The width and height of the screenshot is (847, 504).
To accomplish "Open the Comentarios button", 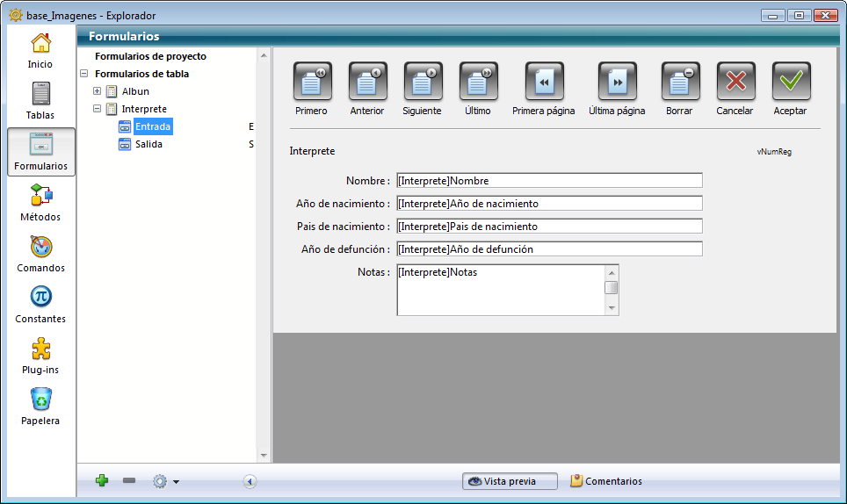I will point(605,481).
